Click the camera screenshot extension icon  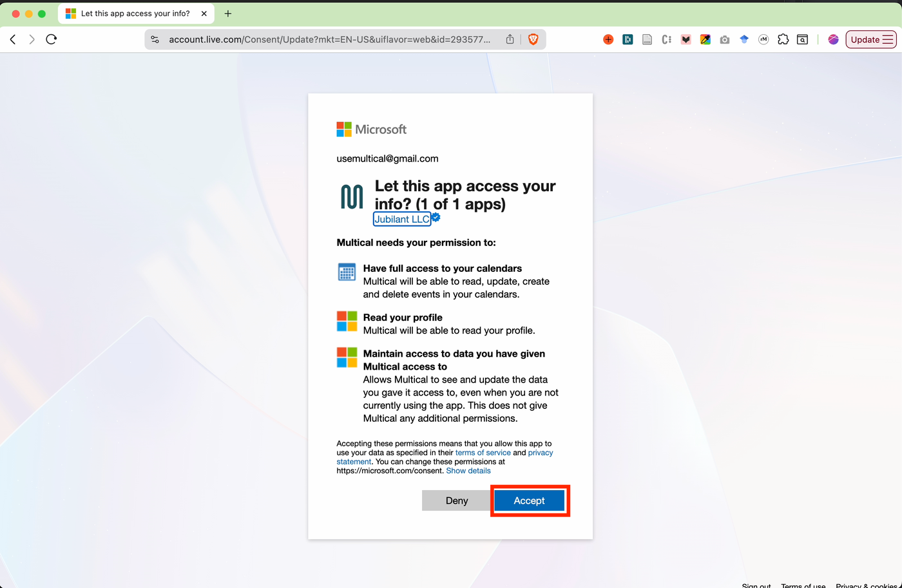point(725,39)
